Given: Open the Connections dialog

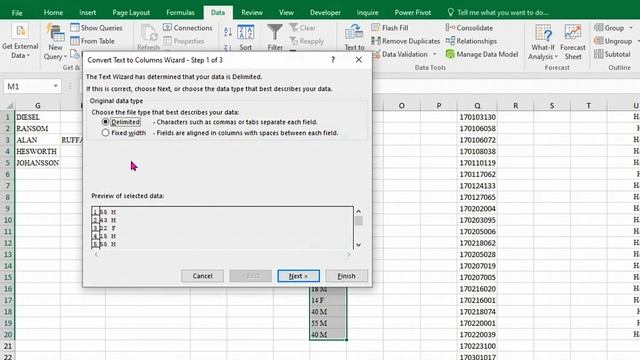Looking at the screenshot, I should (188, 28).
